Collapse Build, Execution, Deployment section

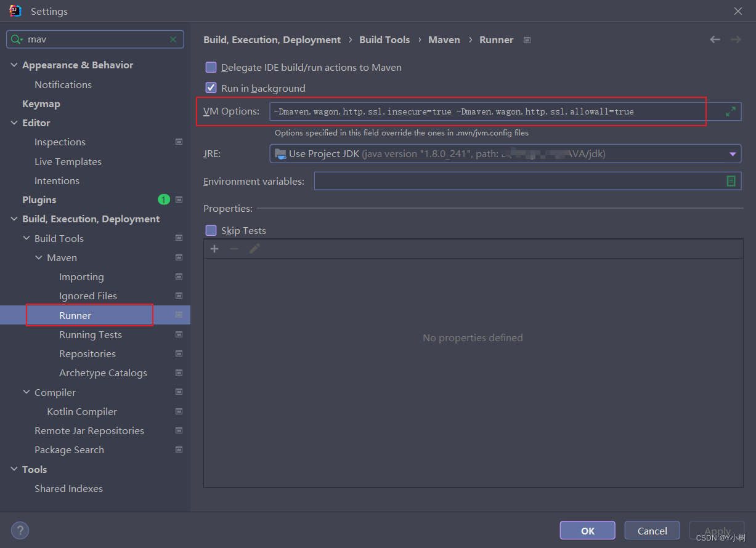click(x=14, y=219)
